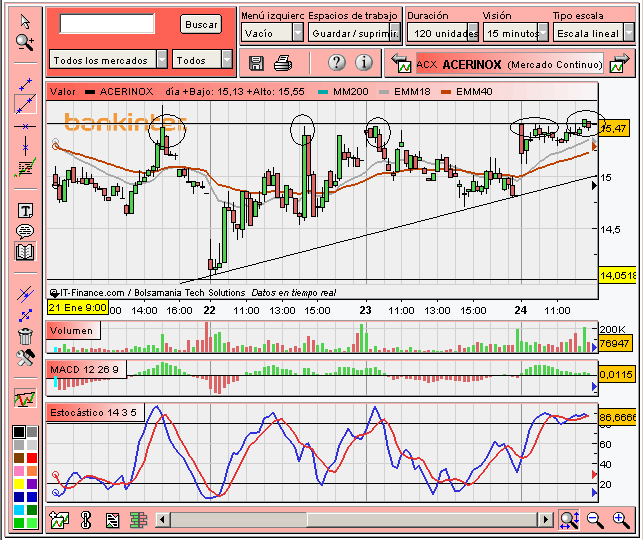The height and width of the screenshot is (540, 643).
Task: Select the speech bubble comment tool
Action: click(x=25, y=231)
